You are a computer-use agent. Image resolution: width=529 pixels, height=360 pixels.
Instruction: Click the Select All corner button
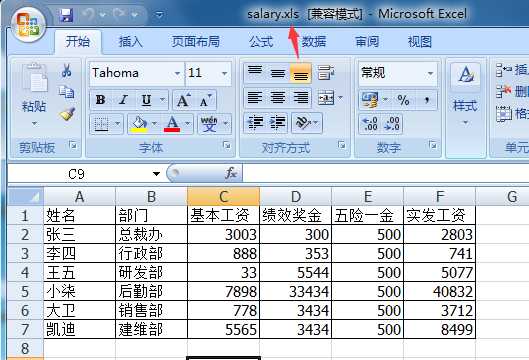(x=26, y=196)
